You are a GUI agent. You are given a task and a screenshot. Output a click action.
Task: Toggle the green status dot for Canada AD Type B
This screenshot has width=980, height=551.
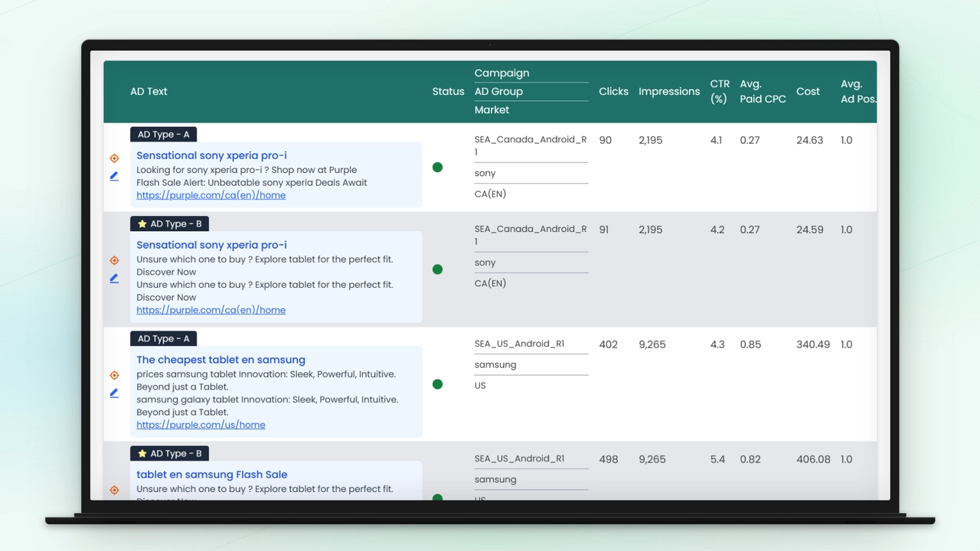(437, 269)
